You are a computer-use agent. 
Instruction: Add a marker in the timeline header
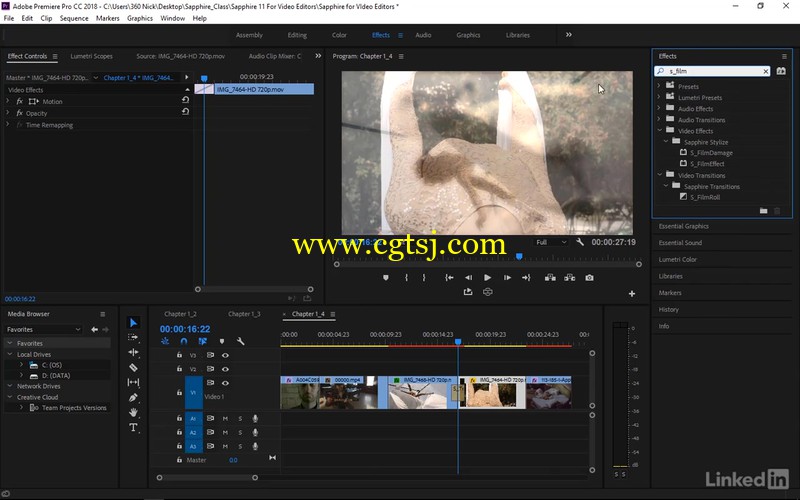click(221, 341)
